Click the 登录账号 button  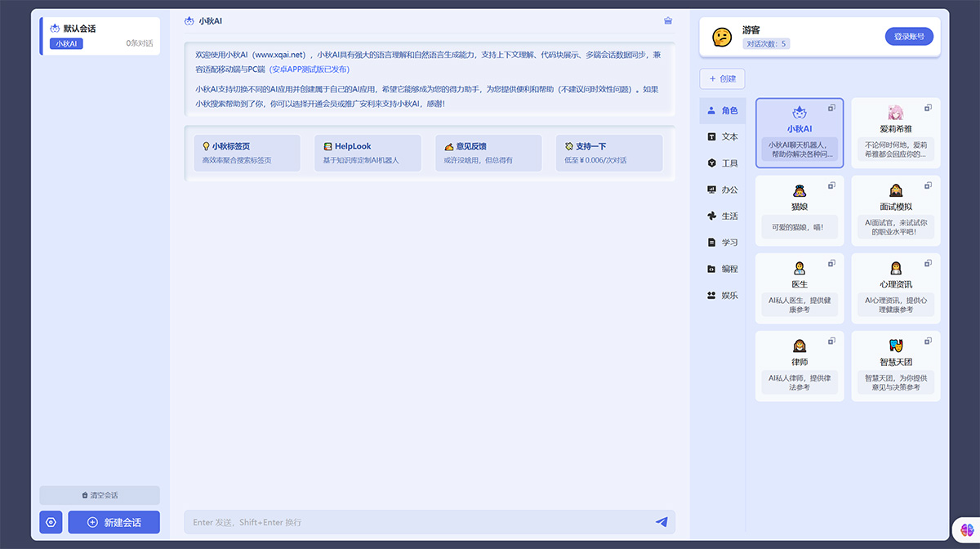[909, 36]
